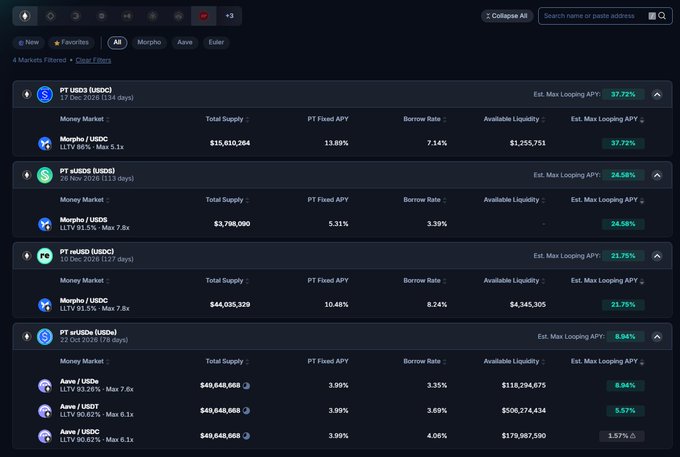This screenshot has height=457, width=680.
Task: Click the 8.94% badge in PT srUSDe header
Action: pos(624,336)
